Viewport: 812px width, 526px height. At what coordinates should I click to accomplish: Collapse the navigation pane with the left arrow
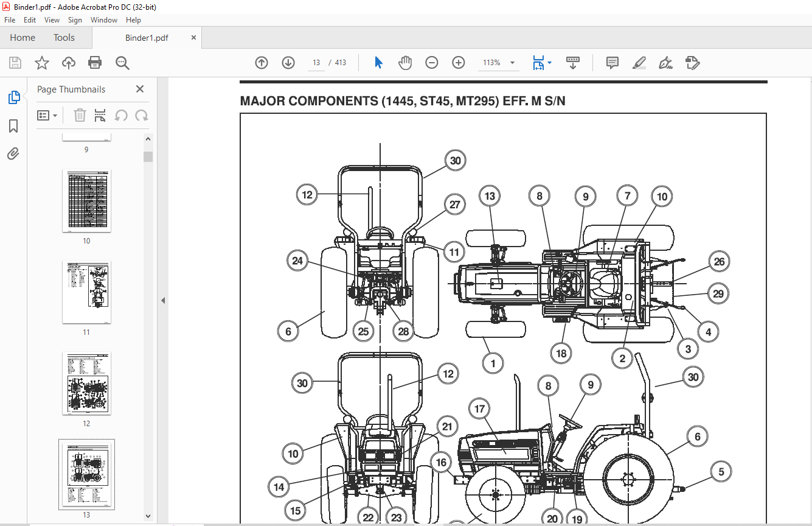point(162,300)
